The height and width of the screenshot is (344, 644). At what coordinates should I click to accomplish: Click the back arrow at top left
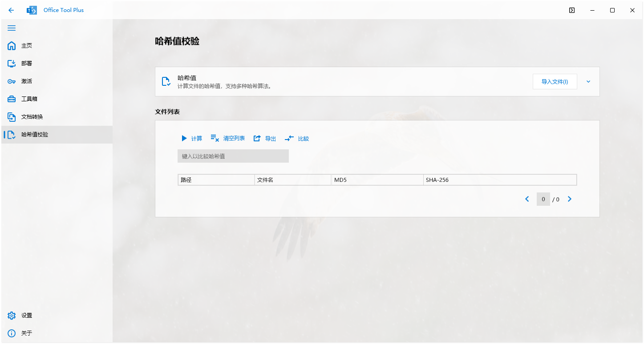pos(11,10)
